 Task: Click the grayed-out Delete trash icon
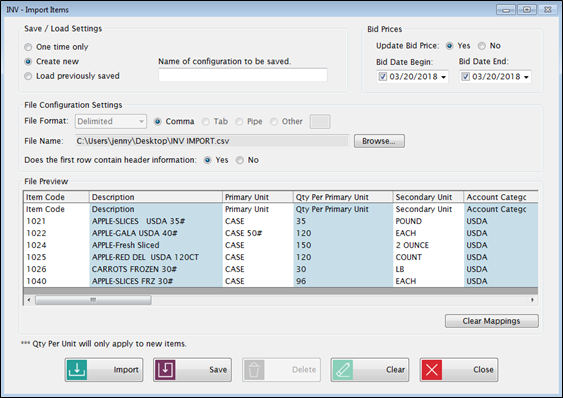(254, 370)
